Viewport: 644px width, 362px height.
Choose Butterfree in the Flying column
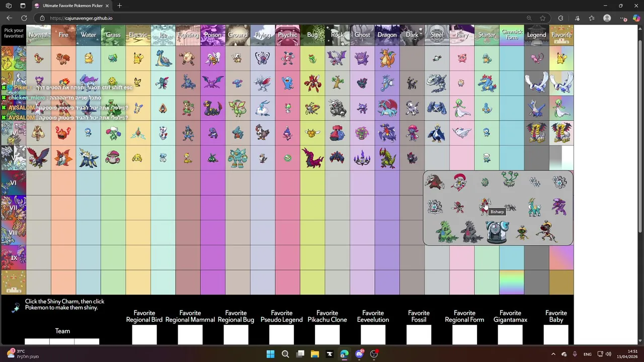(262, 58)
